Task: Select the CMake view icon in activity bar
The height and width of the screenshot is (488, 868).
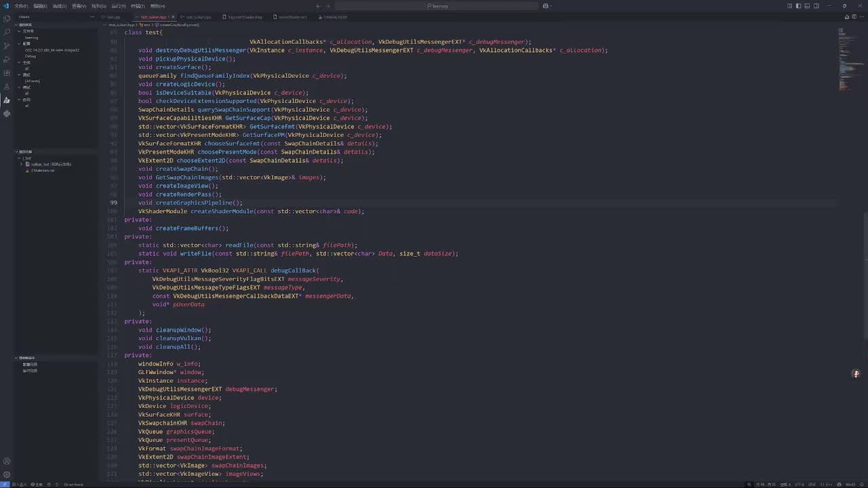Action: (x=7, y=100)
